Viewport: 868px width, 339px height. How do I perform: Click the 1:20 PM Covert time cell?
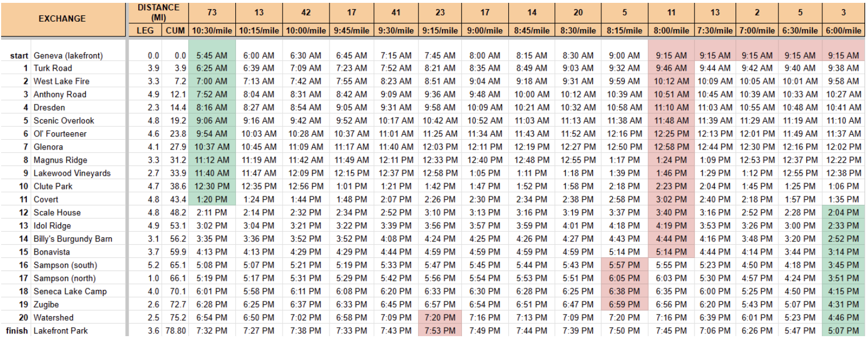pyautogui.click(x=211, y=199)
